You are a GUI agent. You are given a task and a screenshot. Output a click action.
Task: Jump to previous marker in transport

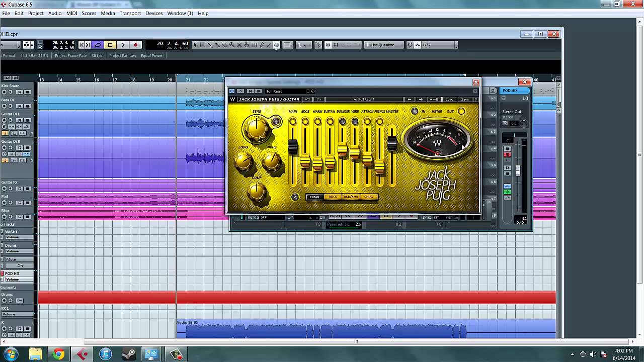coord(82,45)
